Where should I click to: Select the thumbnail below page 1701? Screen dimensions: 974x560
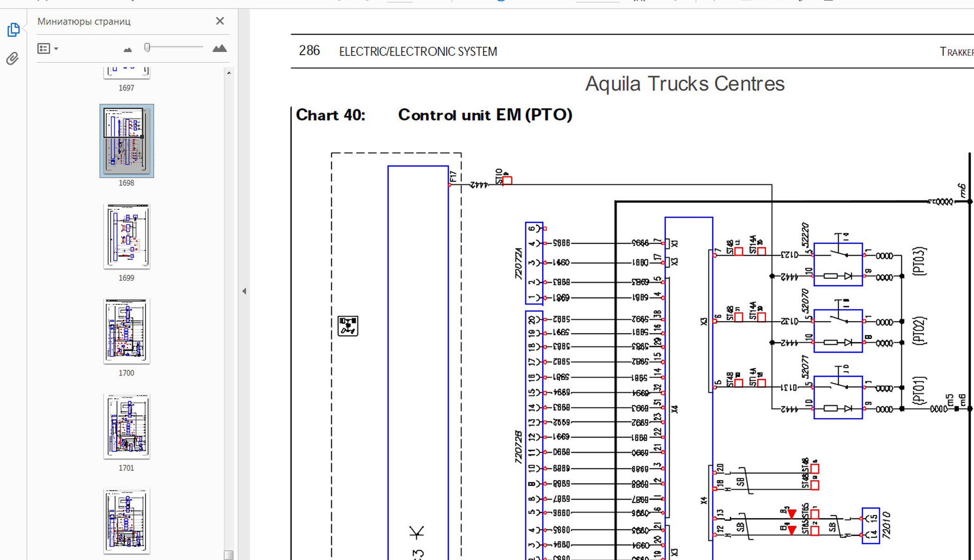(x=126, y=521)
